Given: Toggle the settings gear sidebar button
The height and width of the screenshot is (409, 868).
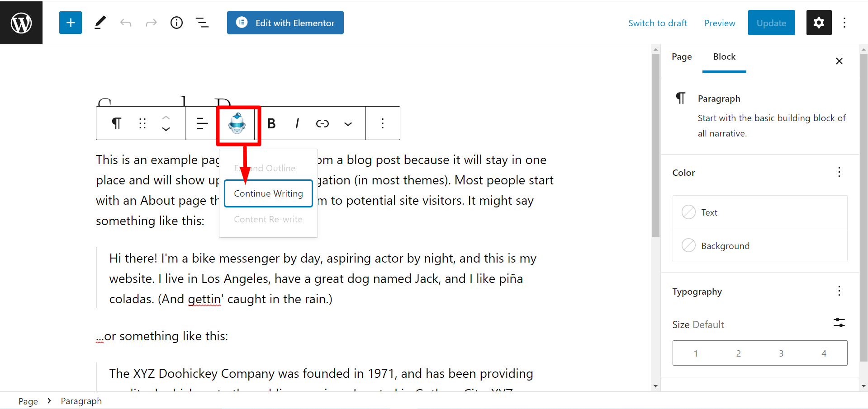Looking at the screenshot, I should coord(819,23).
